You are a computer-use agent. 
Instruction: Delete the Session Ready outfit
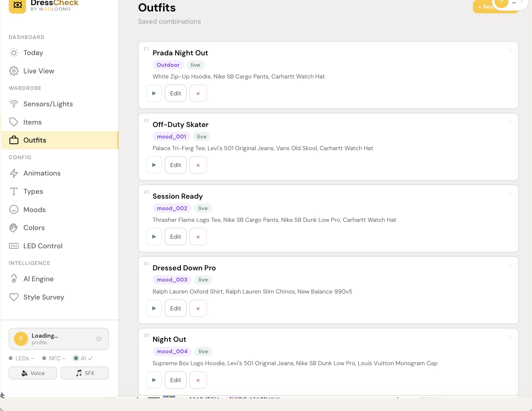tap(198, 237)
